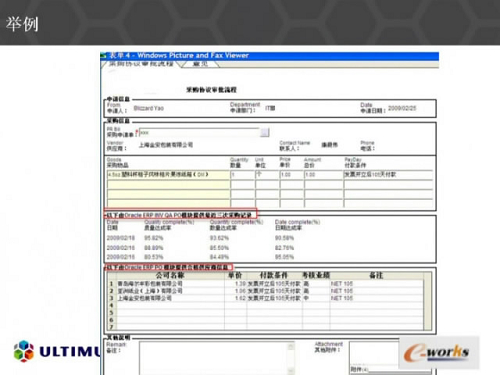
Task: Click inside the Remark text area
Action: tap(213, 358)
